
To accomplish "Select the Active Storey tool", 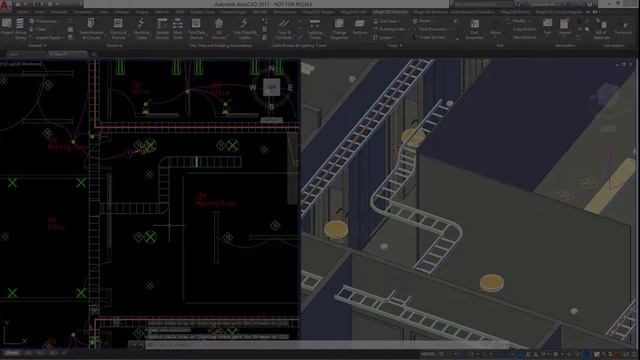I will point(20,29).
